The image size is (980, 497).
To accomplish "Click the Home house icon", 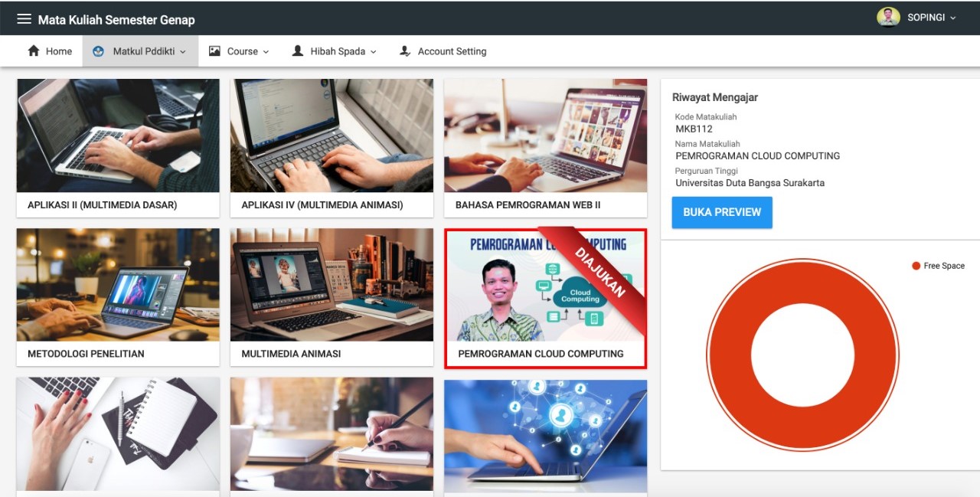I will tap(34, 51).
